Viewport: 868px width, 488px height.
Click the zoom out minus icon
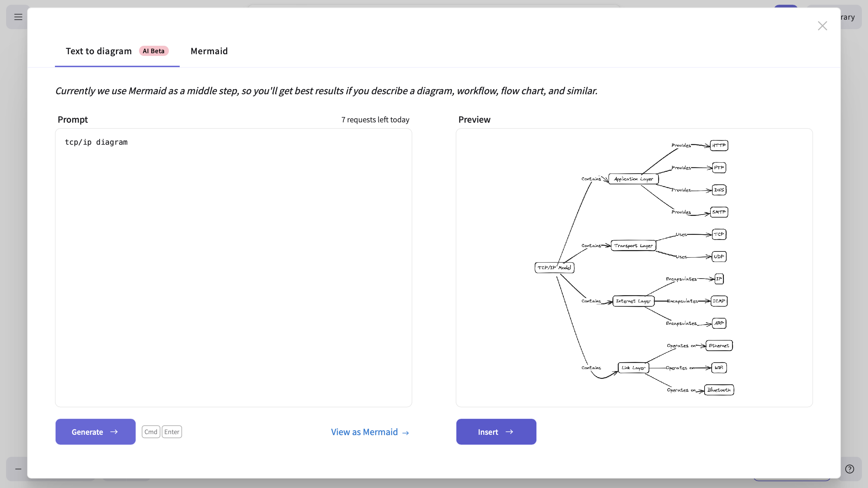18,469
